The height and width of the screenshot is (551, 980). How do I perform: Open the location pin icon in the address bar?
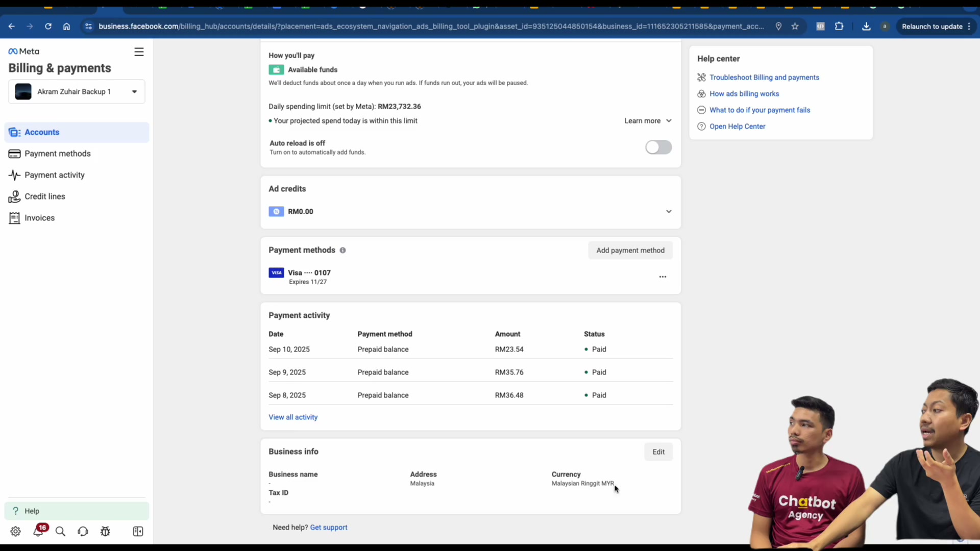coord(778,27)
